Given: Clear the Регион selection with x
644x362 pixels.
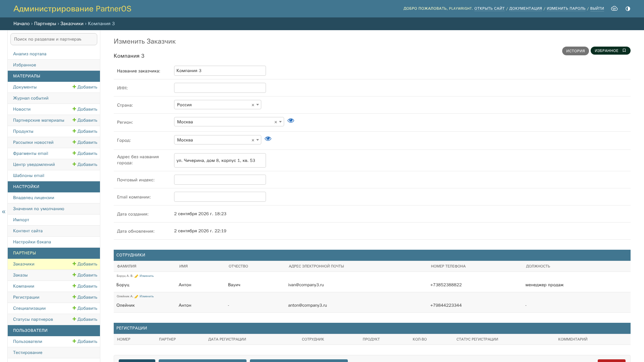Looking at the screenshot, I should pos(276,122).
